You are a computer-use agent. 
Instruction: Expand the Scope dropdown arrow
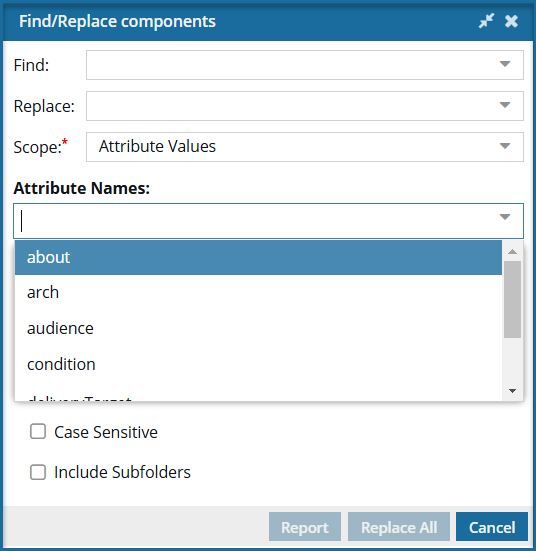[x=505, y=146]
